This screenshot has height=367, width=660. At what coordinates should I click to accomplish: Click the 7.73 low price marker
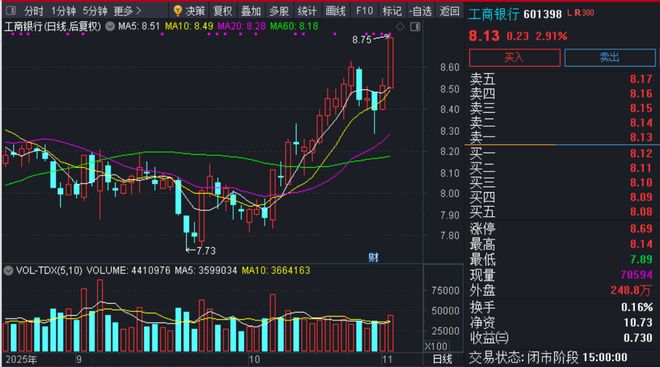click(206, 251)
